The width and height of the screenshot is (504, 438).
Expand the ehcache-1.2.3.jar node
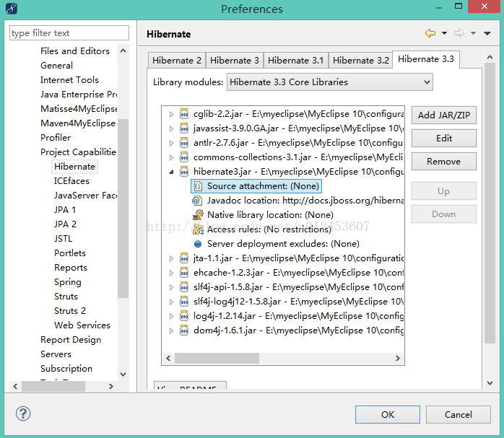click(x=171, y=273)
